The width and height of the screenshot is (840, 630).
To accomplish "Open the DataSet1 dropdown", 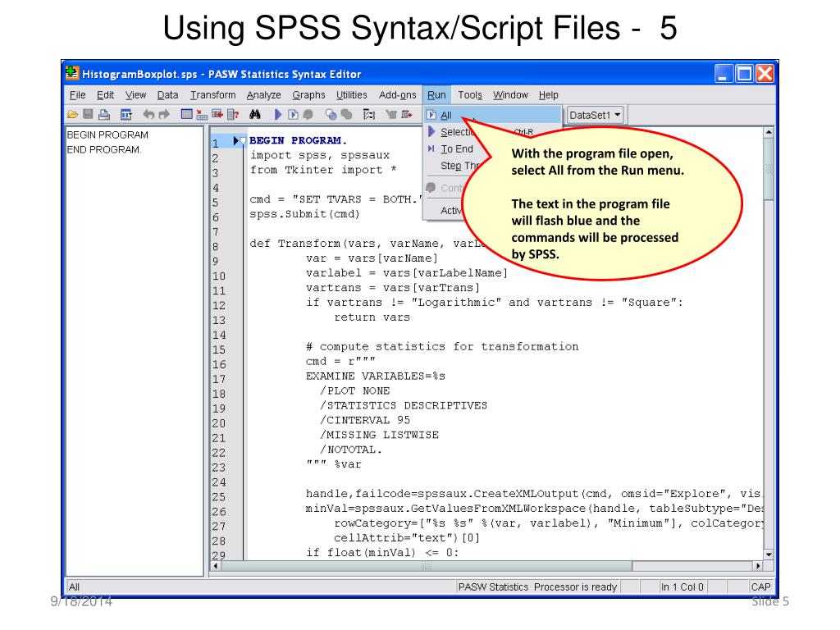I will click(x=596, y=116).
